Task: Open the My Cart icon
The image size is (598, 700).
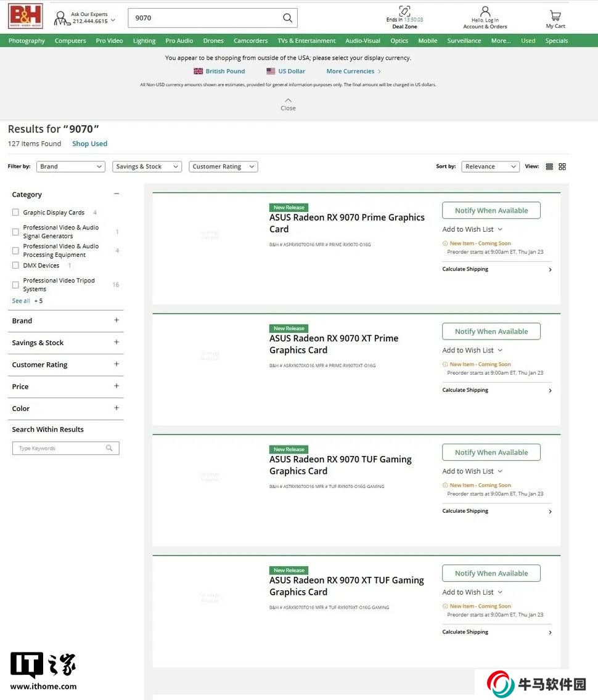Action: pyautogui.click(x=555, y=15)
